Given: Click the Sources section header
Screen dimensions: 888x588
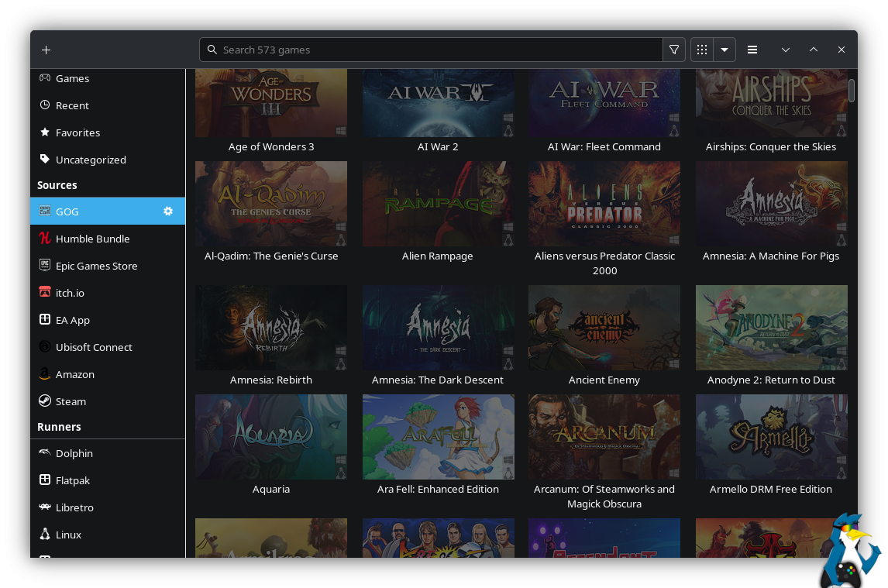Looking at the screenshot, I should click(57, 185).
